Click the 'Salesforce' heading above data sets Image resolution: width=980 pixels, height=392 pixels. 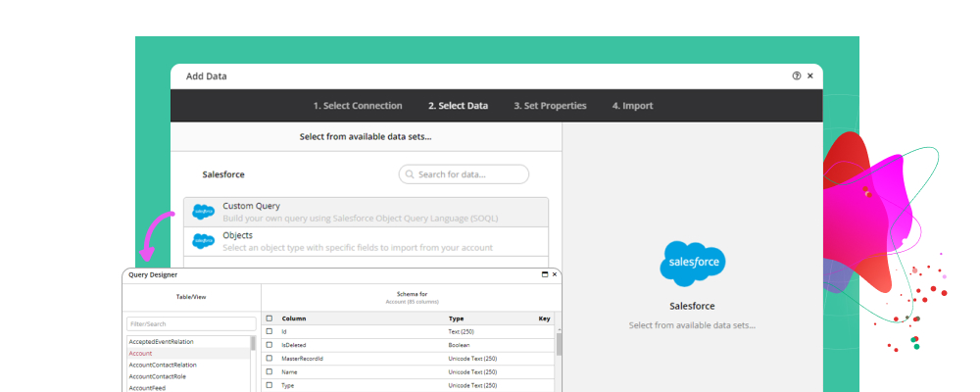coord(223,174)
